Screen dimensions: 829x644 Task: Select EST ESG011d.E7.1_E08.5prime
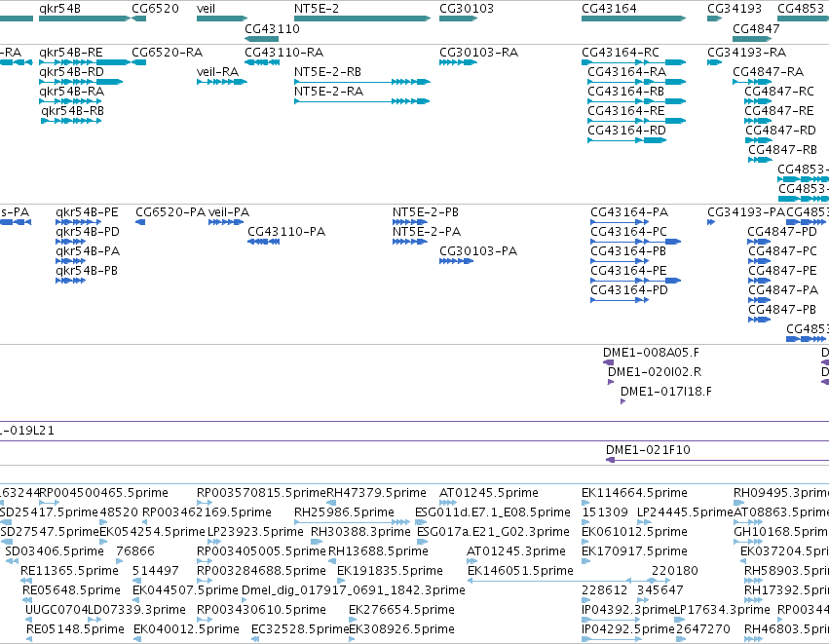493,512
